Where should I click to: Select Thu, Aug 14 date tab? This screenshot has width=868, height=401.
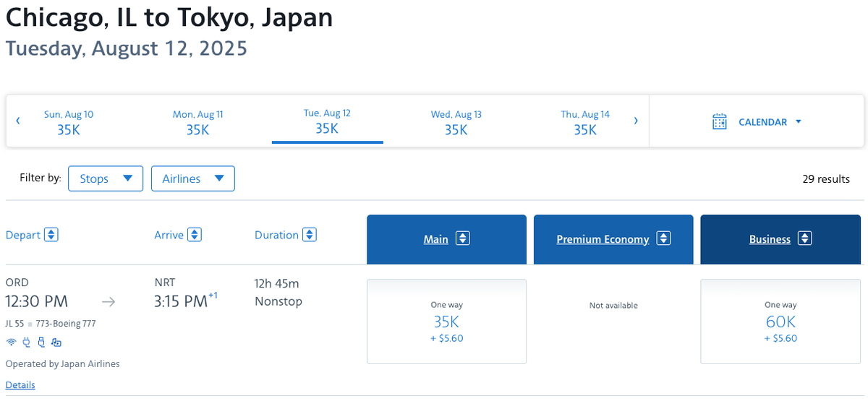tap(585, 122)
